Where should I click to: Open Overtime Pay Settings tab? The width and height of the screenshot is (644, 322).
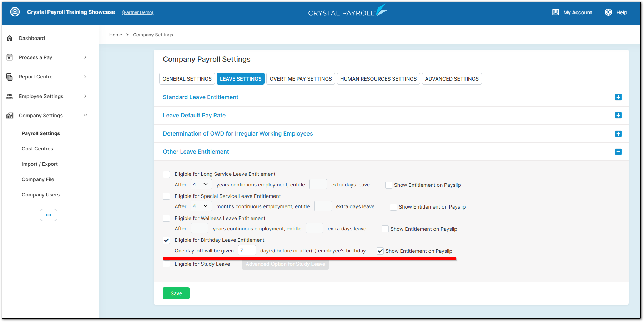coord(301,79)
